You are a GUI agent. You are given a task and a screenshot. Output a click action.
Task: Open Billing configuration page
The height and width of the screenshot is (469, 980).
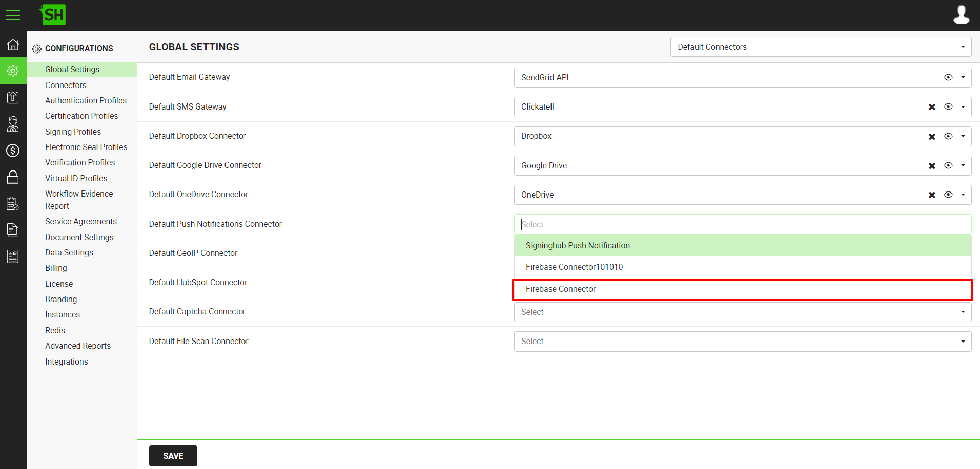pos(56,268)
